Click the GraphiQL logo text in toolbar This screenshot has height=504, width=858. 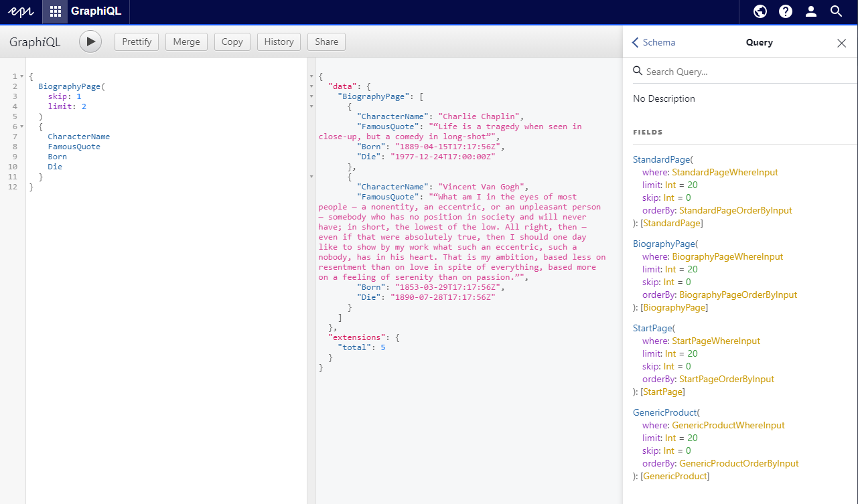(x=35, y=41)
